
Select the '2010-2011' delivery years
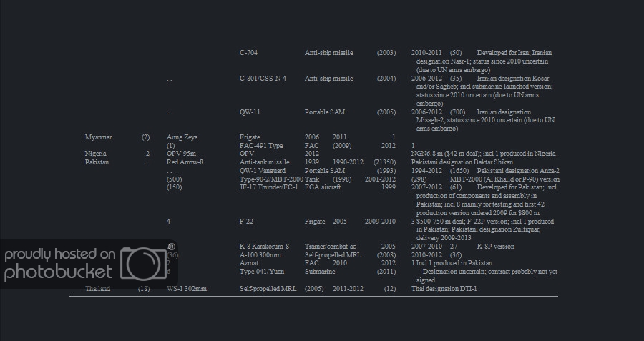click(x=426, y=52)
